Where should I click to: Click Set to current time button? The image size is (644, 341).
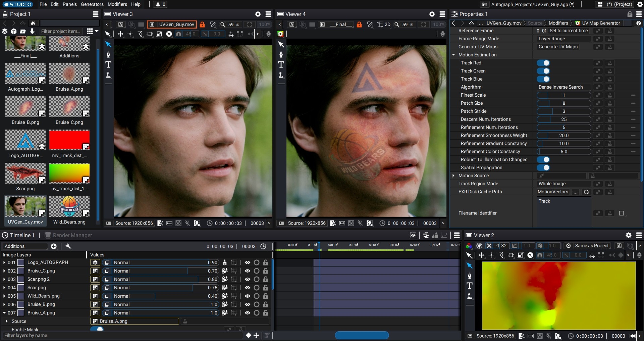click(568, 31)
